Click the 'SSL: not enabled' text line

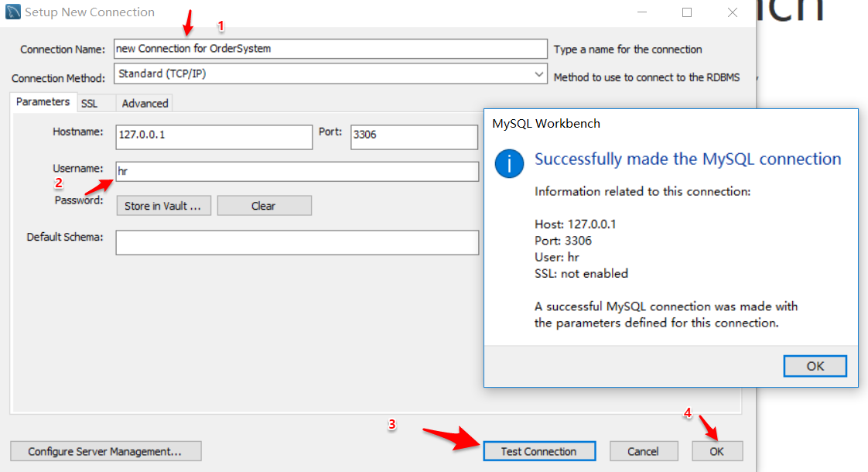point(581,274)
